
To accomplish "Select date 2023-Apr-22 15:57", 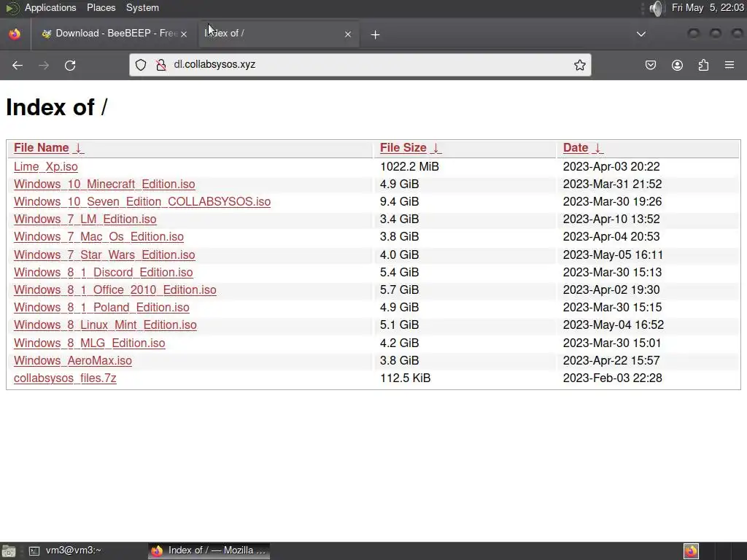I will (611, 360).
